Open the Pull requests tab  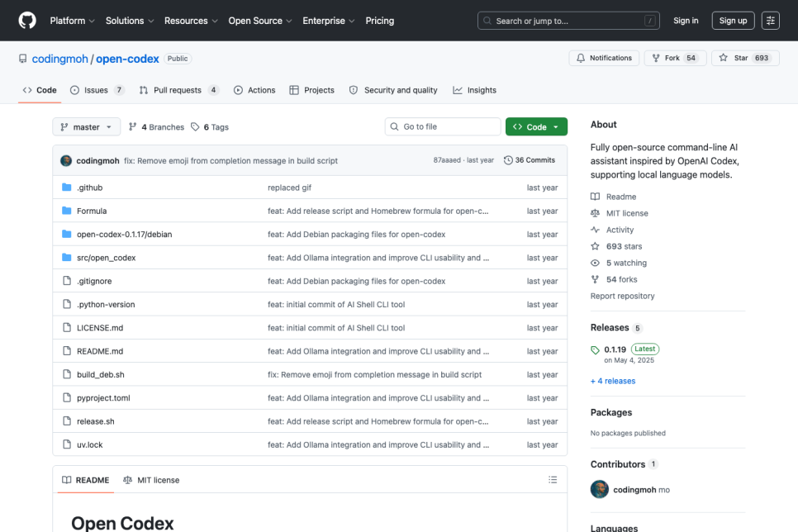tap(178, 90)
